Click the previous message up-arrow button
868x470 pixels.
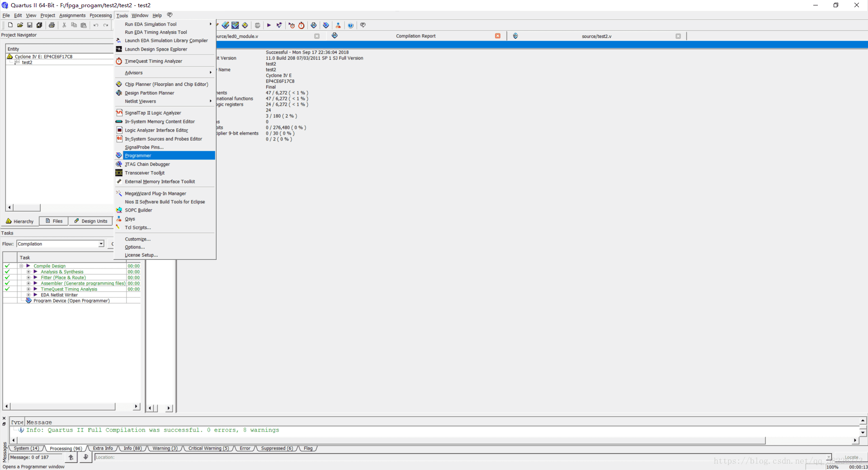[71, 457]
